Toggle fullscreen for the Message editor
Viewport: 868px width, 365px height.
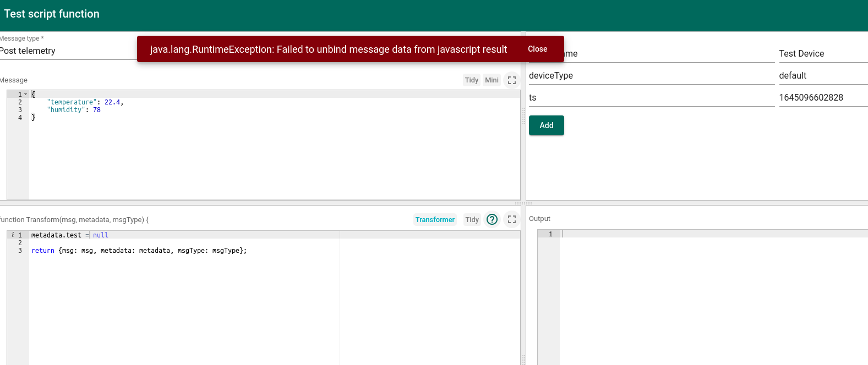(x=512, y=80)
